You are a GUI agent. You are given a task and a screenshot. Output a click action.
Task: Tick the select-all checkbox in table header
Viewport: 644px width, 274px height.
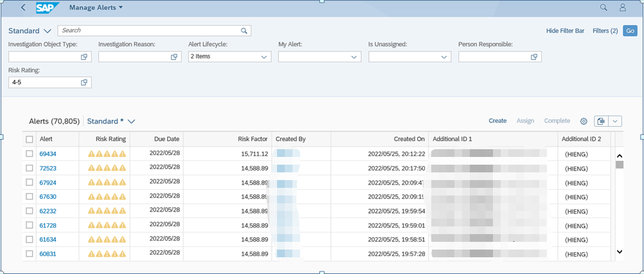pos(29,140)
